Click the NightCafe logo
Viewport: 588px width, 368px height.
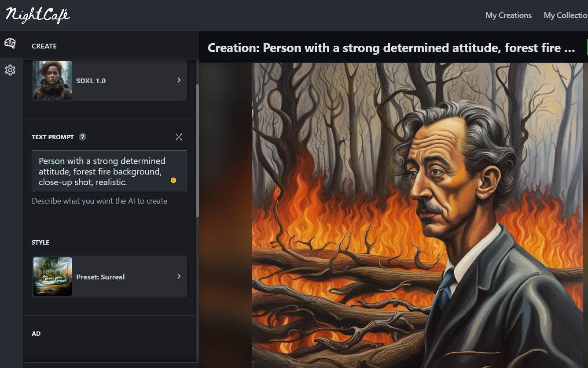pos(38,15)
